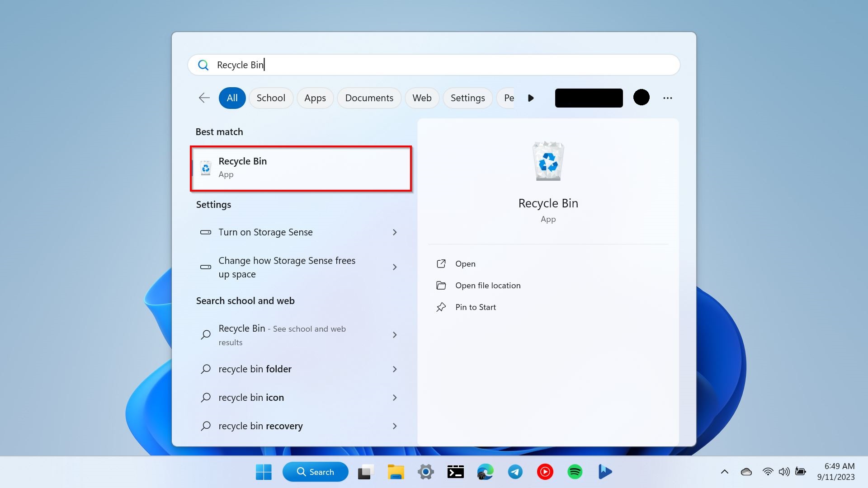The height and width of the screenshot is (488, 868).
Task: Click the search input field
Action: click(434, 64)
